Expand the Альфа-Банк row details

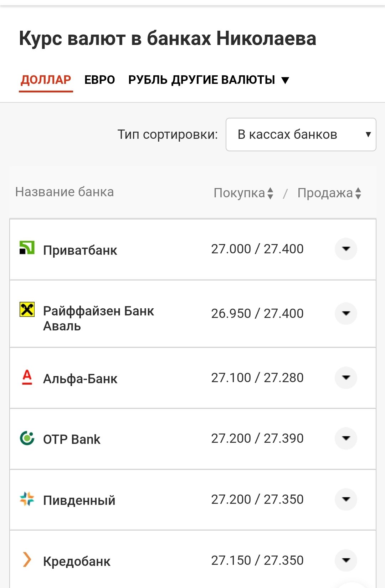346,377
